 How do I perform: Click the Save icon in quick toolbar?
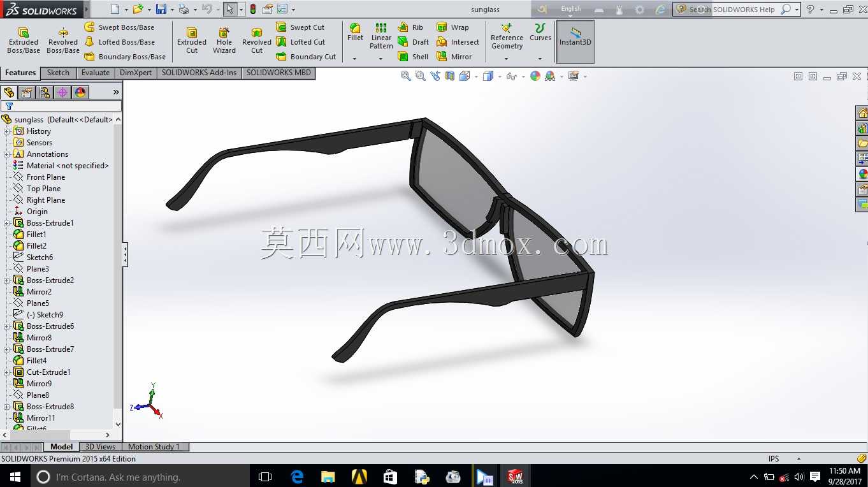[x=161, y=10]
